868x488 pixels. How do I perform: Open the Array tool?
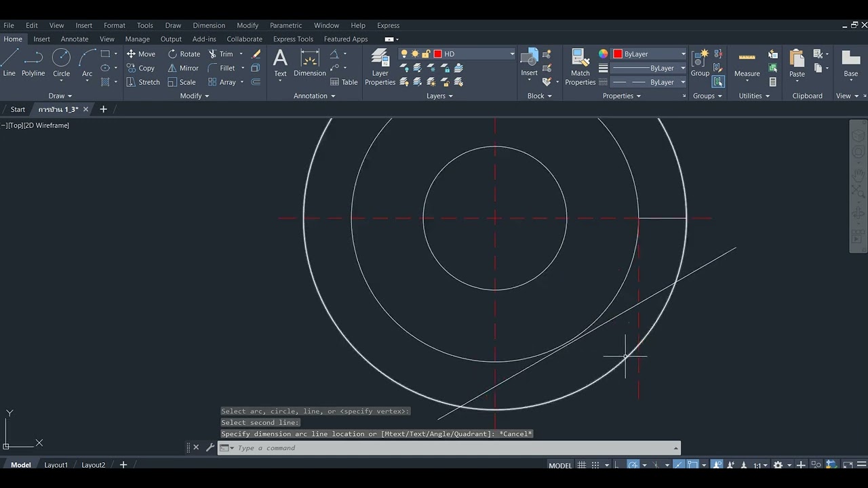[222, 82]
